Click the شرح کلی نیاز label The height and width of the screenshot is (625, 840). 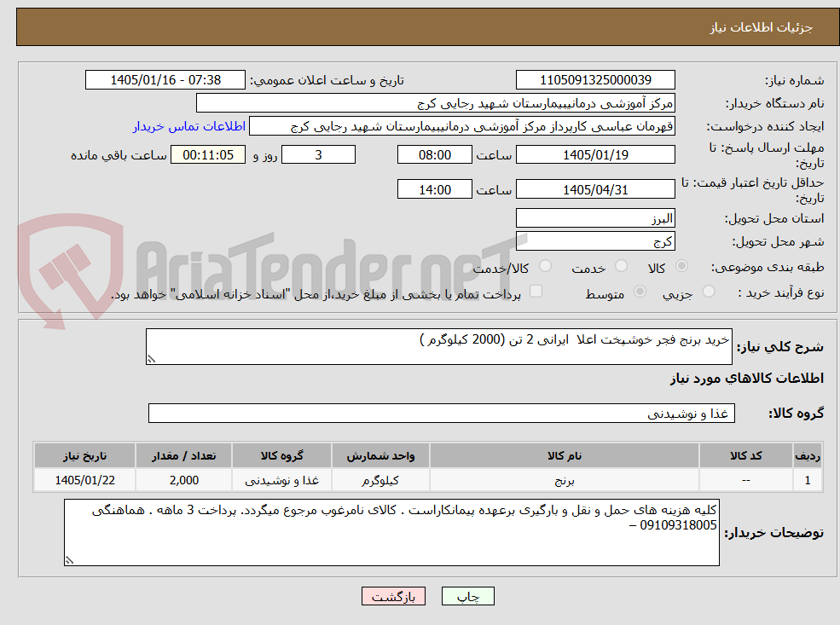click(x=780, y=347)
